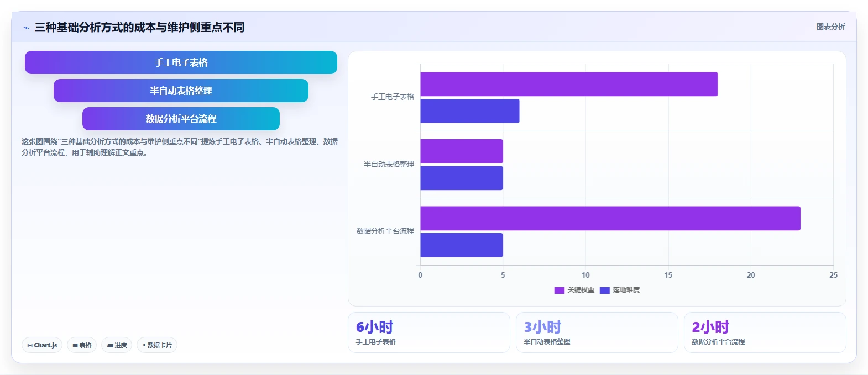The image size is (868, 375).
Task: Click the purple 关键权重 bar for 手工电子表格
Action: [569, 84]
